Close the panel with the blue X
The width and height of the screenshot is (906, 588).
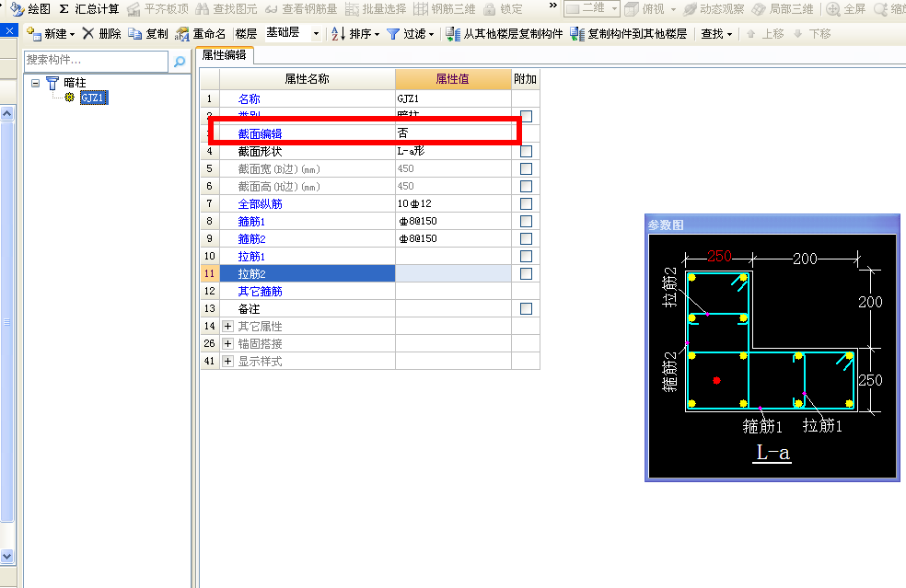click(10, 30)
